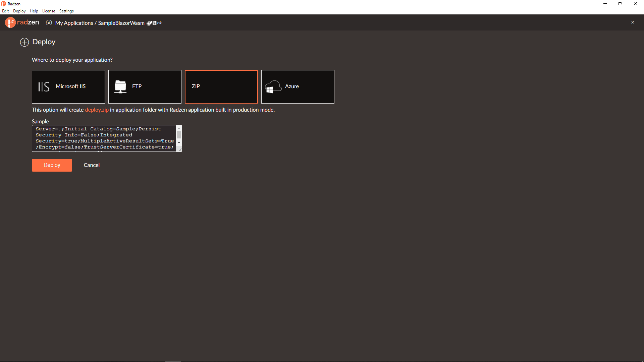644x362 pixels.
Task: Click the Azure cloud Windows icon
Action: tap(273, 86)
